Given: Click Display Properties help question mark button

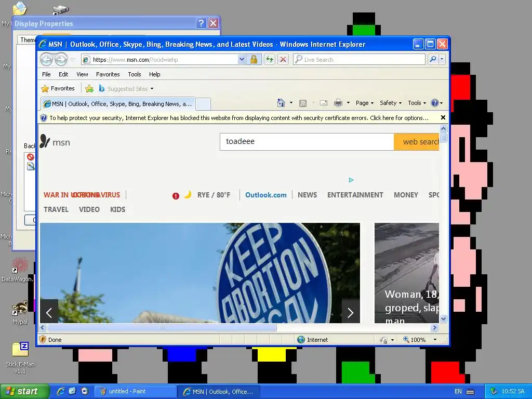Looking at the screenshot, I should [201, 23].
